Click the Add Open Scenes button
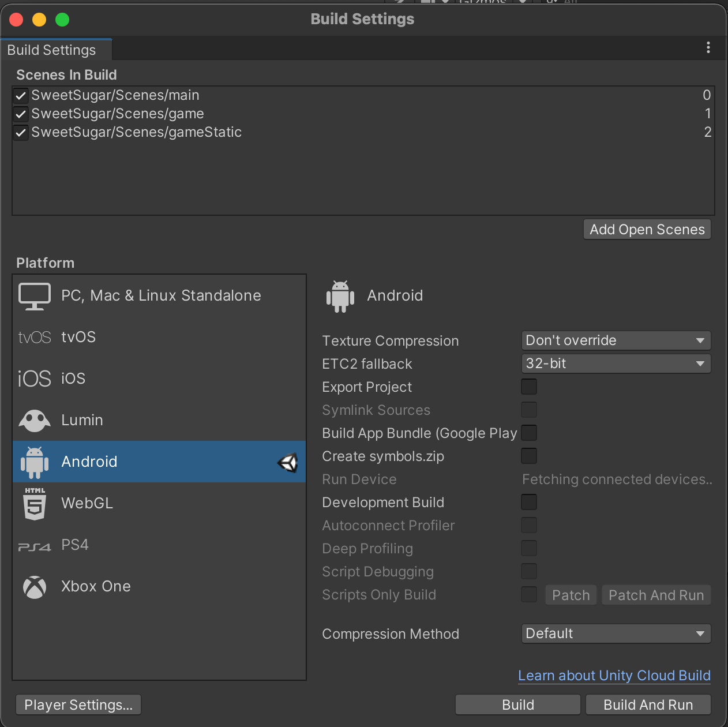The width and height of the screenshot is (728, 727). coord(647,230)
